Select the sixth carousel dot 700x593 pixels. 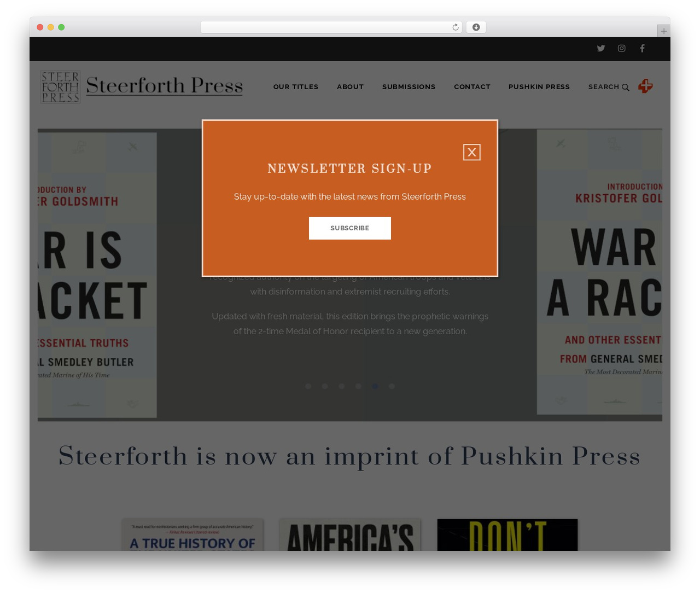(x=392, y=386)
